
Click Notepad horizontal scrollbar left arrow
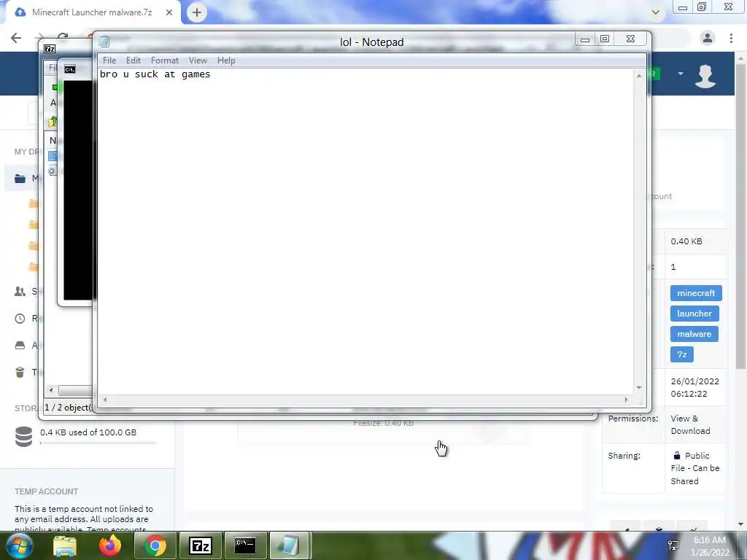point(105,400)
